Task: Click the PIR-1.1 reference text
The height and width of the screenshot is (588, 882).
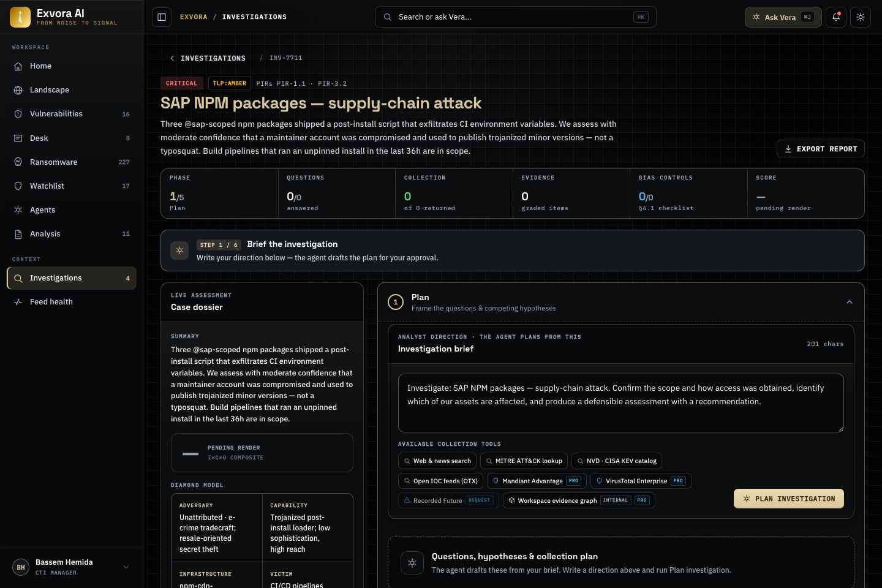Action: 291,83
